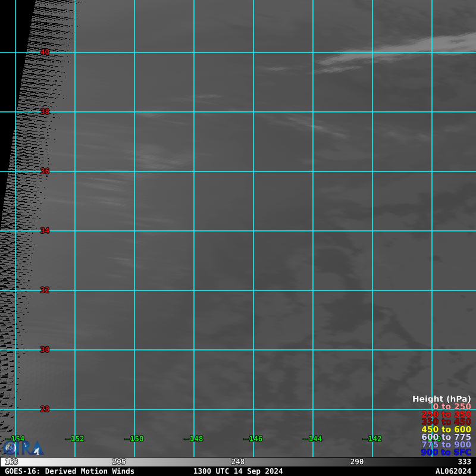Click the '775 to 900' legend entry
The image size is (476, 476).
coord(446,444)
